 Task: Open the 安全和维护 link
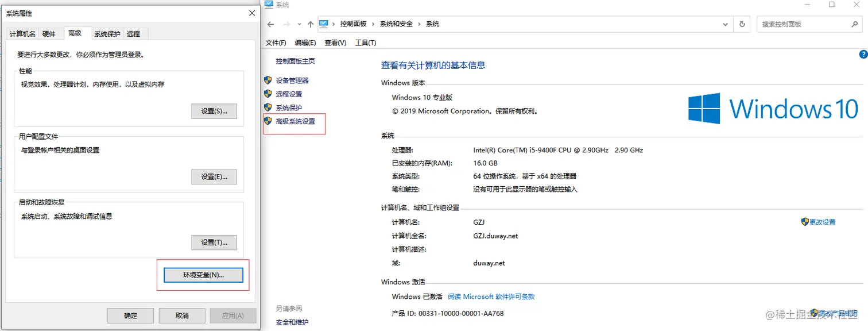[292, 322]
